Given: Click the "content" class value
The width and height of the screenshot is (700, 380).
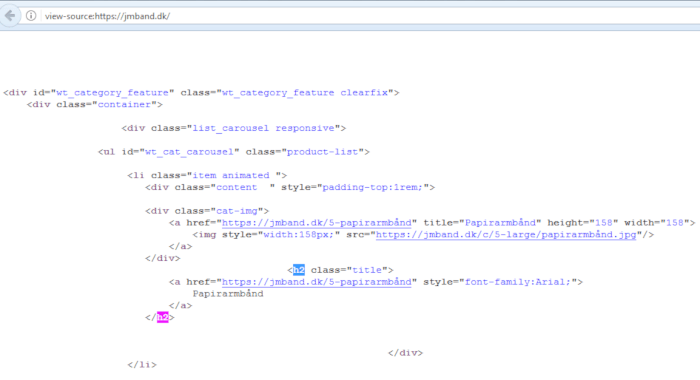Looking at the screenshot, I should [237, 187].
